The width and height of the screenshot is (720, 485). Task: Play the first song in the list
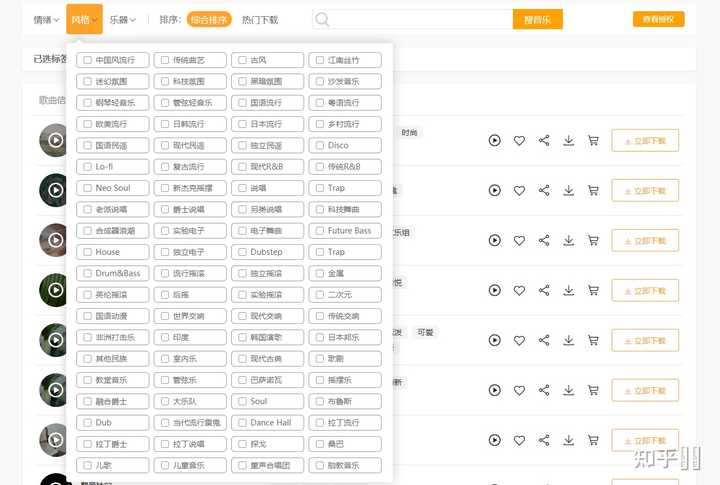pyautogui.click(x=495, y=141)
